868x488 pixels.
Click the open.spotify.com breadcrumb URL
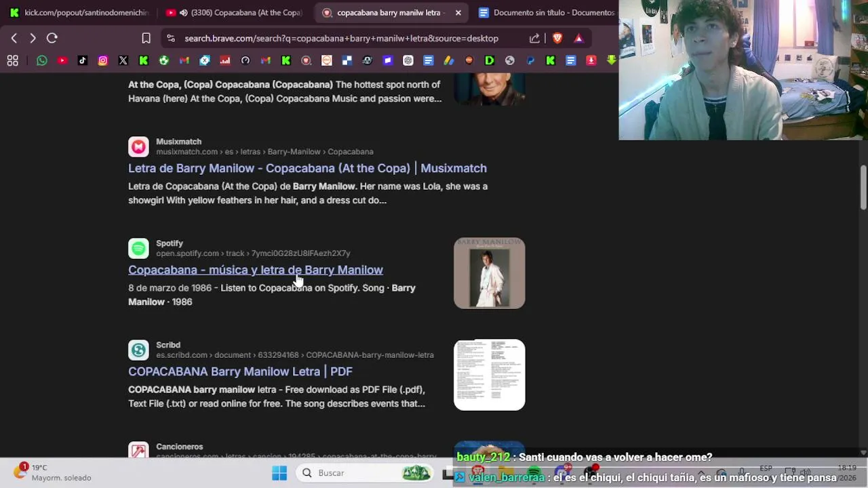pos(253,253)
